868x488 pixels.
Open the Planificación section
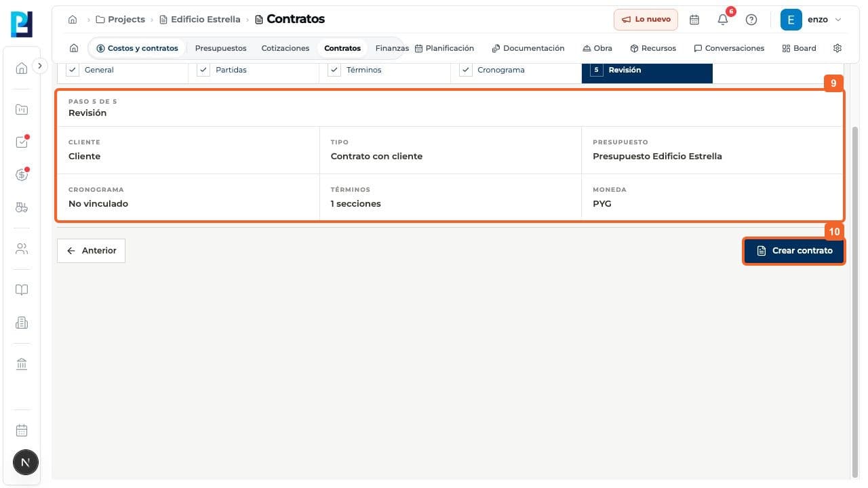[444, 48]
